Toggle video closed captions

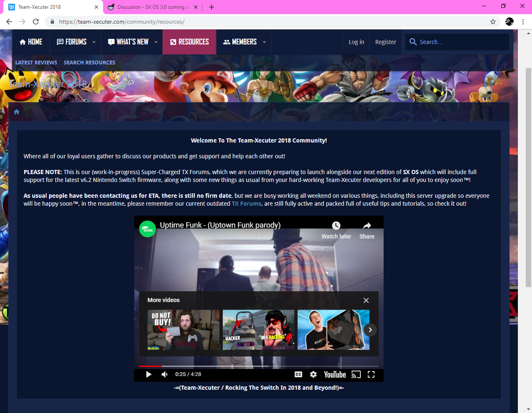298,374
